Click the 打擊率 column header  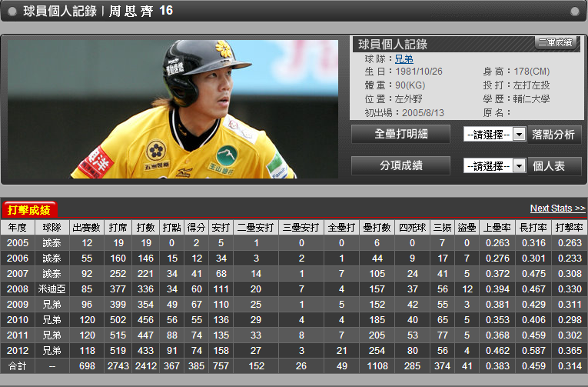tap(570, 228)
